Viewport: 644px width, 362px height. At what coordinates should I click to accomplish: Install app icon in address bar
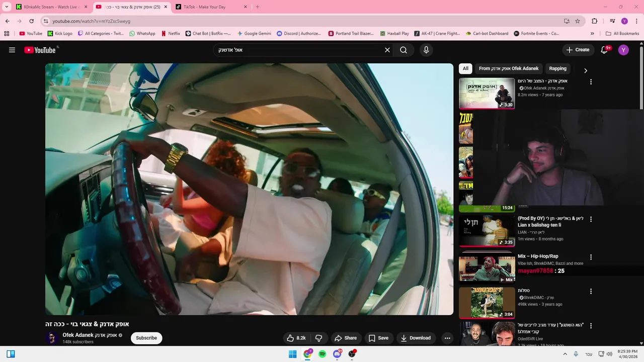click(x=567, y=21)
